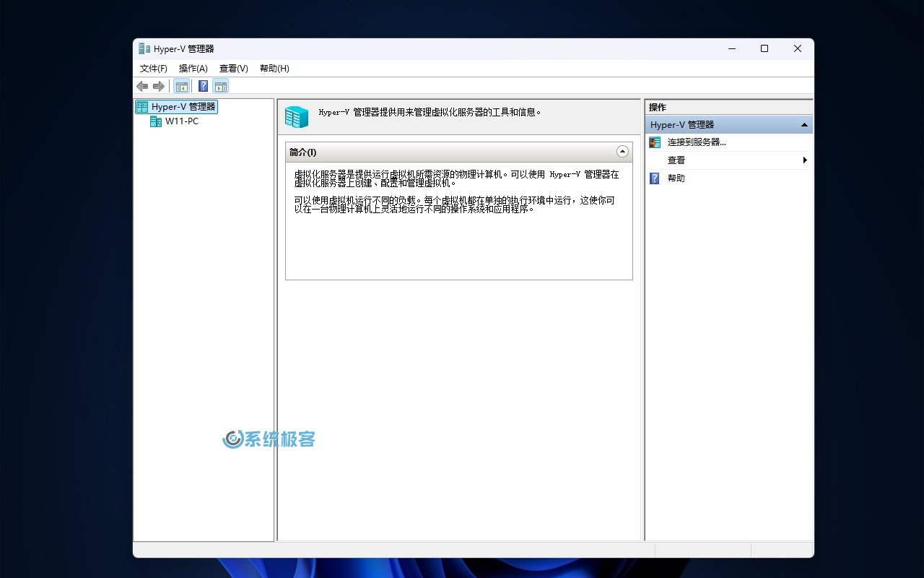Toggle the Show/Hide Console Tree toolbar icon
This screenshot has width=924, height=578.
(182, 87)
